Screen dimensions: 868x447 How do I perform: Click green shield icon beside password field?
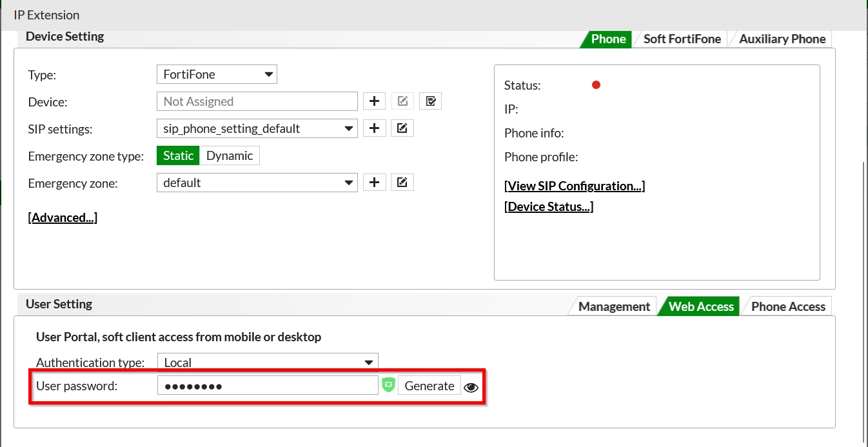388,385
